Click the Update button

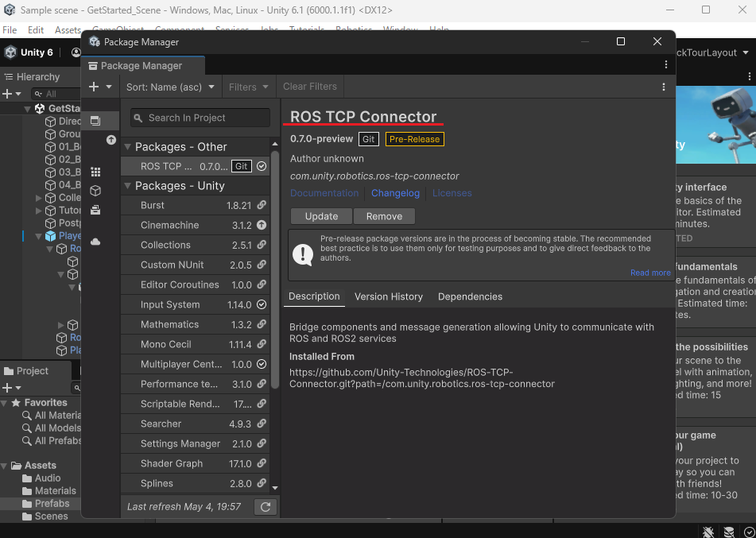(321, 216)
